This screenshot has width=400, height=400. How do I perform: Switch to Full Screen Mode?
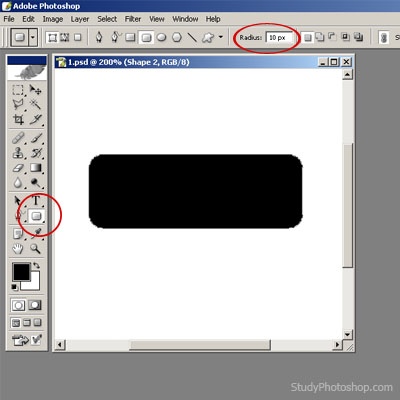tap(37, 323)
